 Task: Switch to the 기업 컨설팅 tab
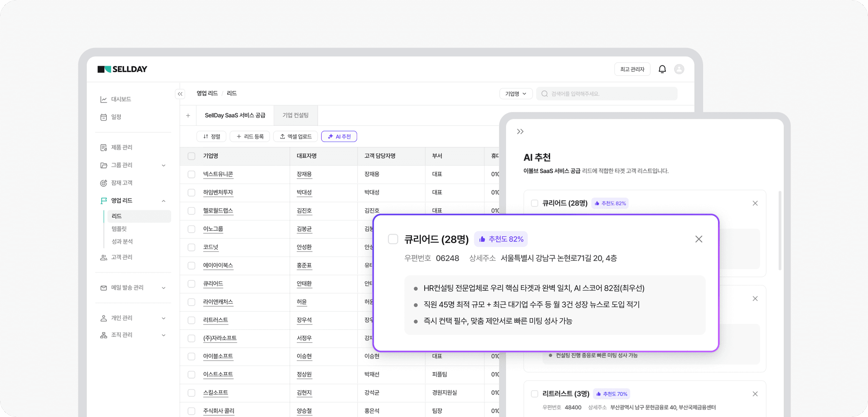[x=295, y=115]
